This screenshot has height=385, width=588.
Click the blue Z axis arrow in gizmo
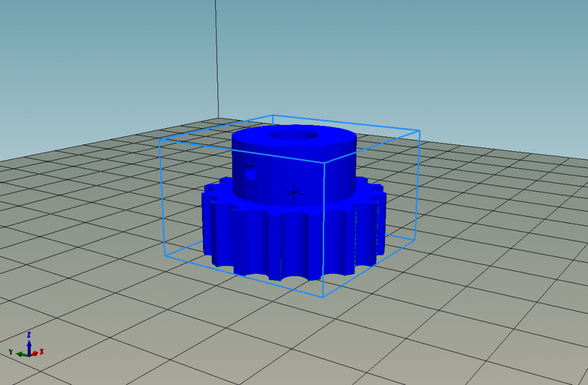(29, 344)
